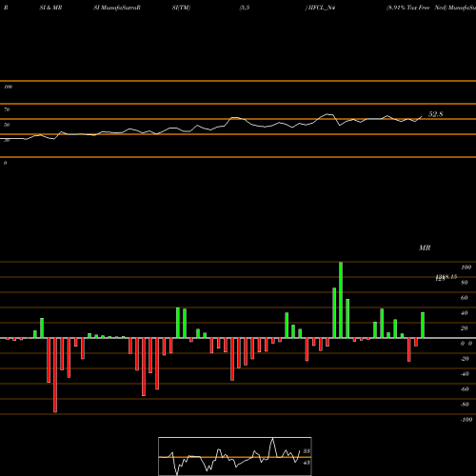The height and width of the screenshot is (476, 476).
Task: Click the MR axis label 60
Action: coord(465,298)
